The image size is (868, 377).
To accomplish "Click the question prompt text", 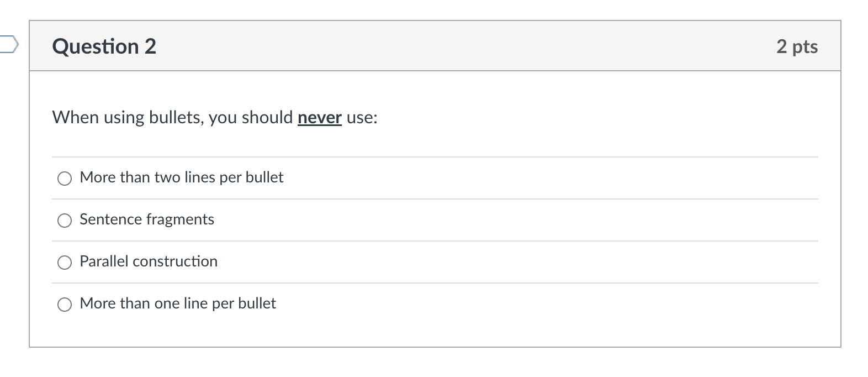I will click(x=214, y=117).
